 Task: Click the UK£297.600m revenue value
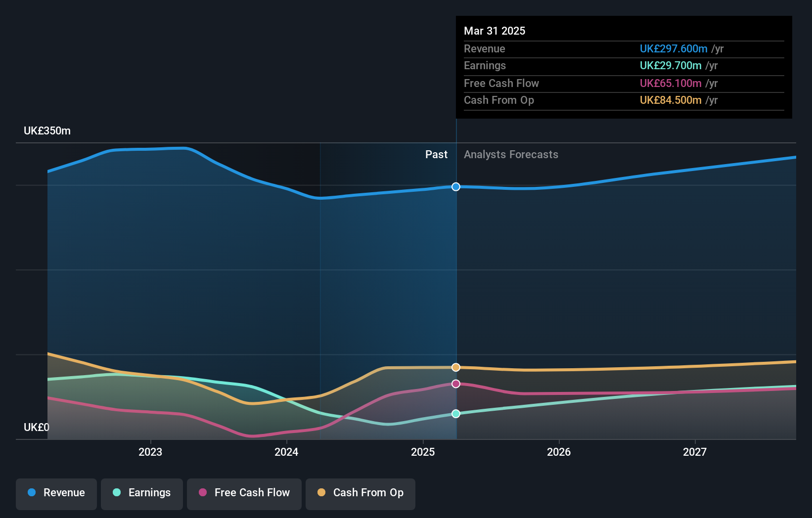(674, 48)
